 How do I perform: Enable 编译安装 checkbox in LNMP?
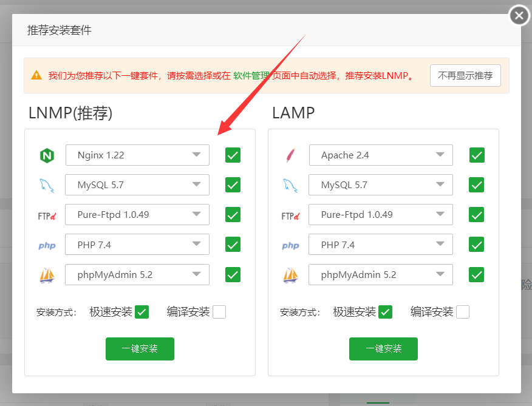pos(219,312)
